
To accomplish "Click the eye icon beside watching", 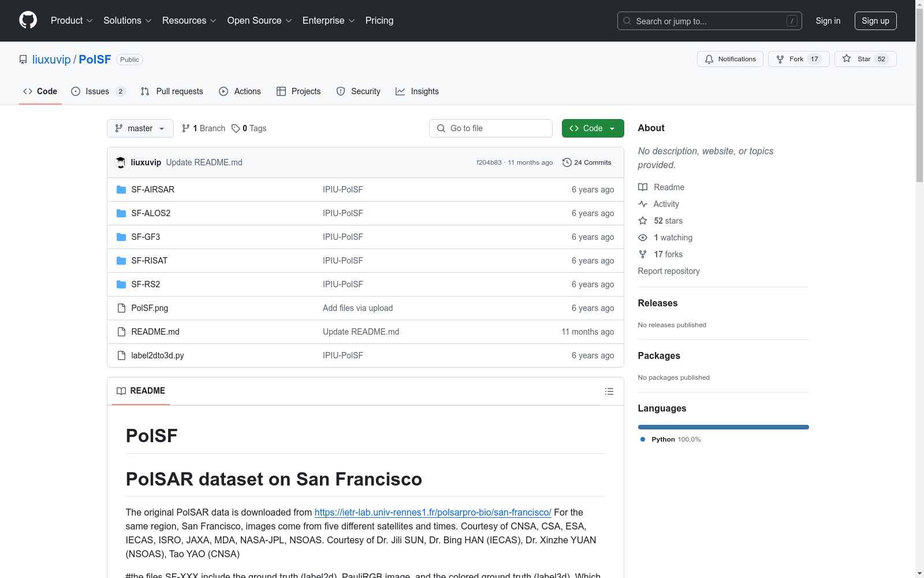I will click(643, 238).
